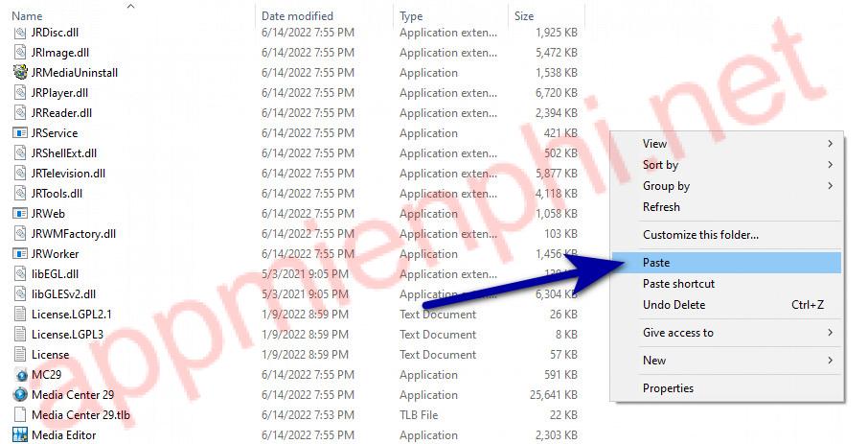Select the JRWorker application icon
Viewport: 868px width, 444px height.
click(x=20, y=254)
